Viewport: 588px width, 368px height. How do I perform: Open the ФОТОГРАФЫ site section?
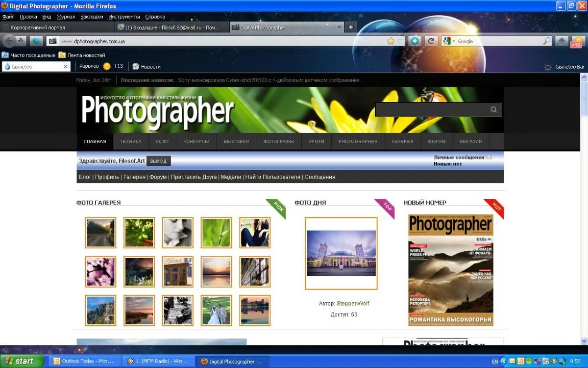pos(279,141)
